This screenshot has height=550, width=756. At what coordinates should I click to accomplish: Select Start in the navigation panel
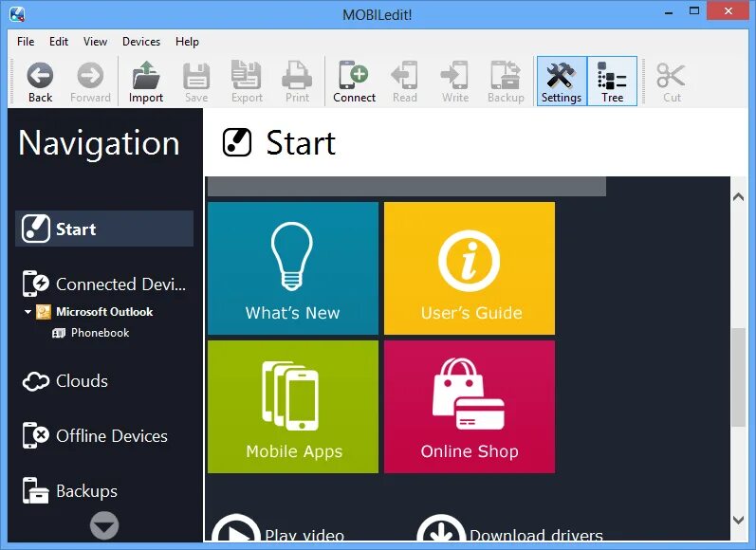(104, 229)
